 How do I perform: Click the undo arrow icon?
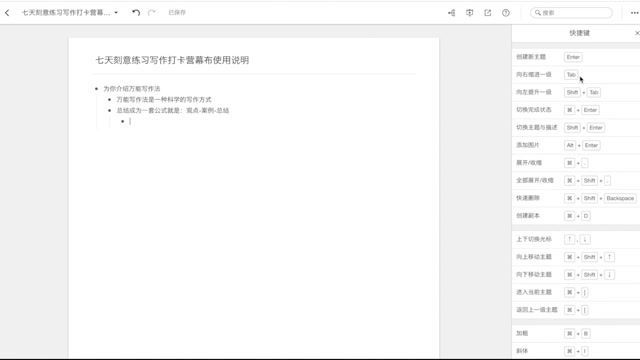(136, 13)
